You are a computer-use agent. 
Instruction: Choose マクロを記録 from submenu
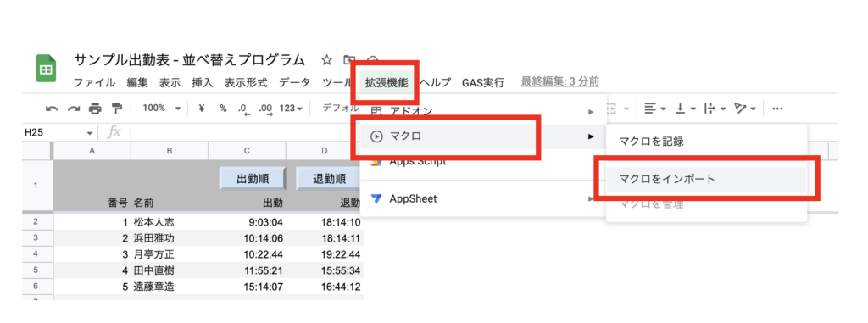(x=652, y=142)
